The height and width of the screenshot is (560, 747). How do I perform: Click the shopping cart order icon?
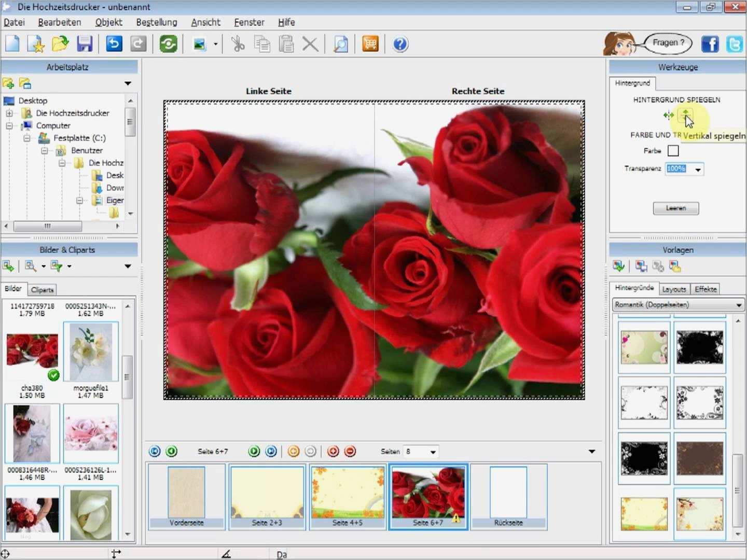(370, 44)
